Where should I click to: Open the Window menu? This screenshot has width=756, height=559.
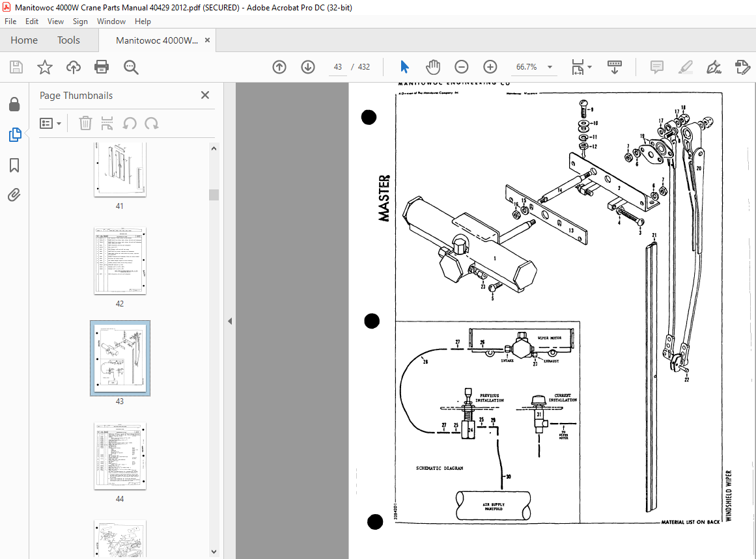coord(111,21)
